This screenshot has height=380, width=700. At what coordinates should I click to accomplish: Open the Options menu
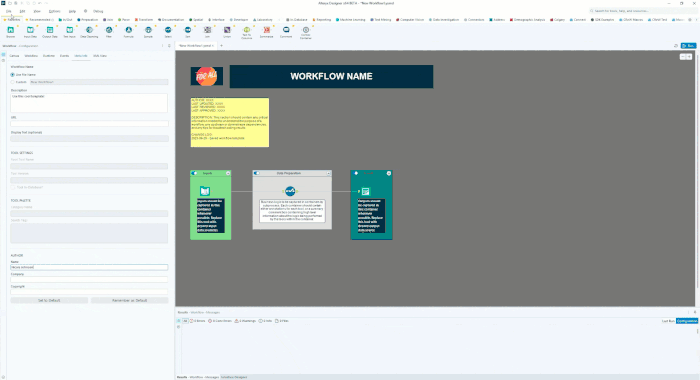point(54,11)
